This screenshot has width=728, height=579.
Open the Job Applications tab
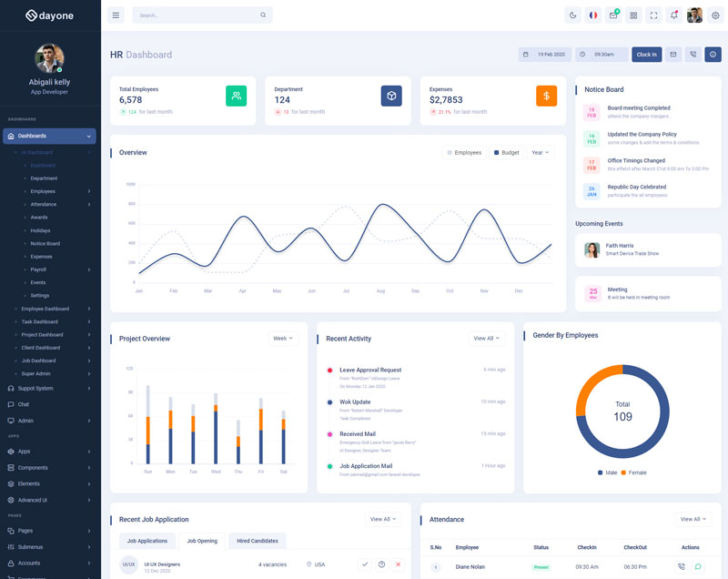pos(147,541)
